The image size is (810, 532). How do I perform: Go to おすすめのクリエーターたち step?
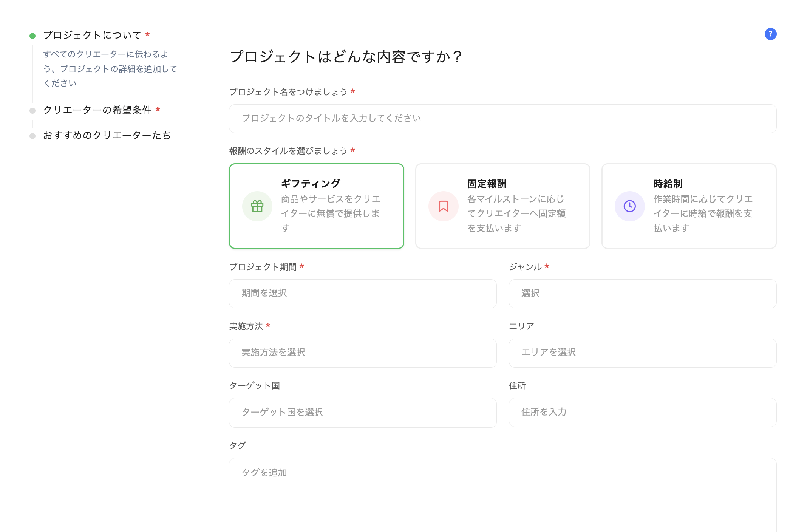[107, 135]
